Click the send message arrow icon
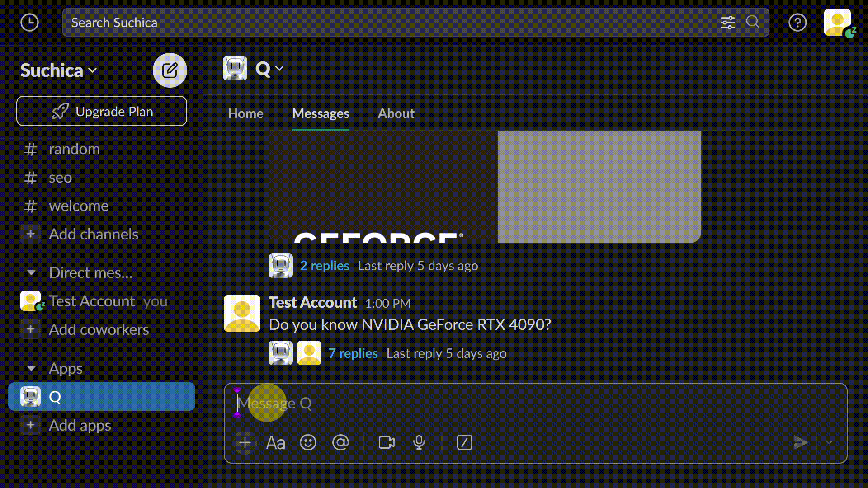The height and width of the screenshot is (488, 868). (801, 443)
